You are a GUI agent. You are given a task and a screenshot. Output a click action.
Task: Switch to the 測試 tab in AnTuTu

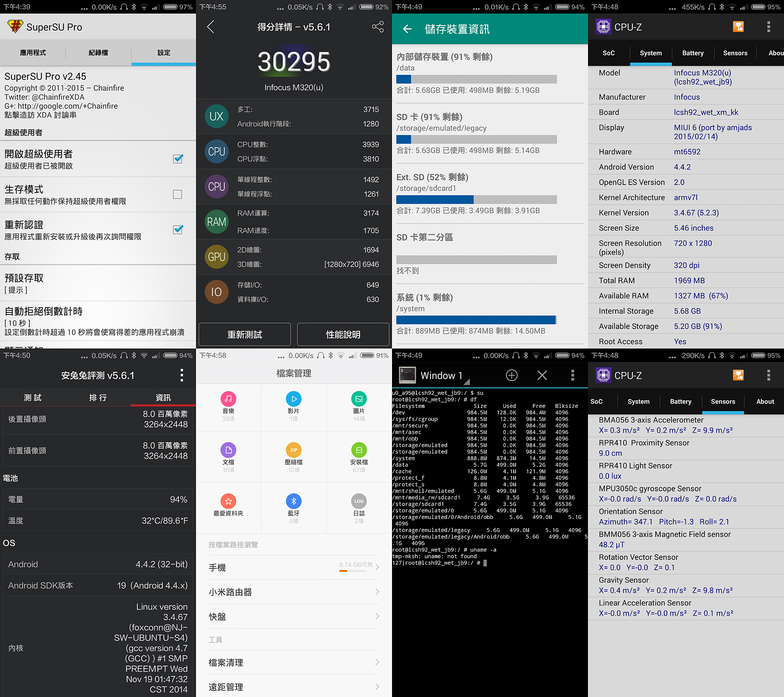[x=33, y=398]
